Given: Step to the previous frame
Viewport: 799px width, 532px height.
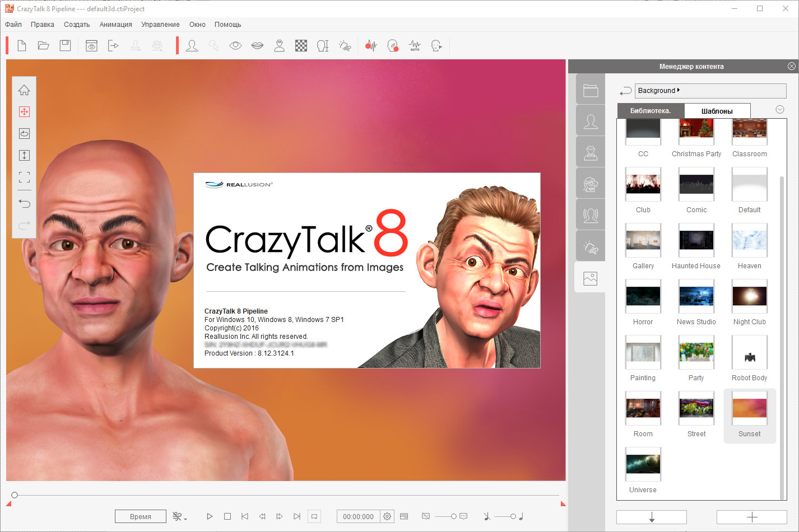Looking at the screenshot, I should 262,516.
